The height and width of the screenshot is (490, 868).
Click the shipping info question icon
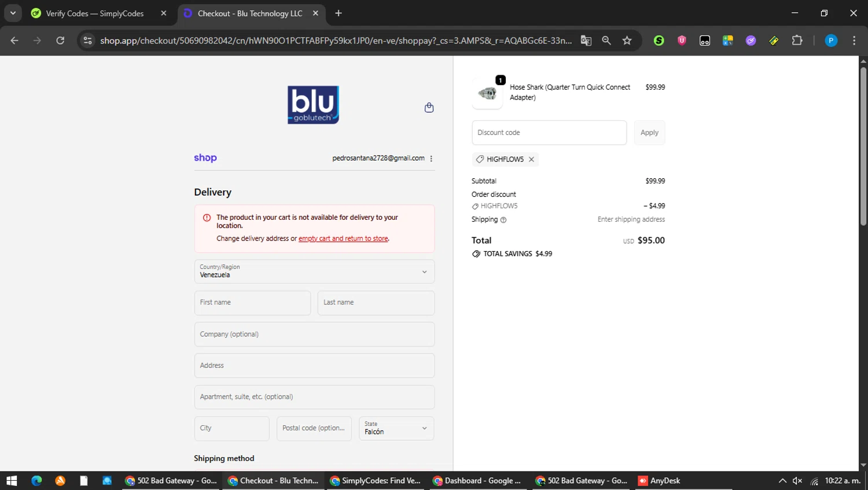[503, 220]
